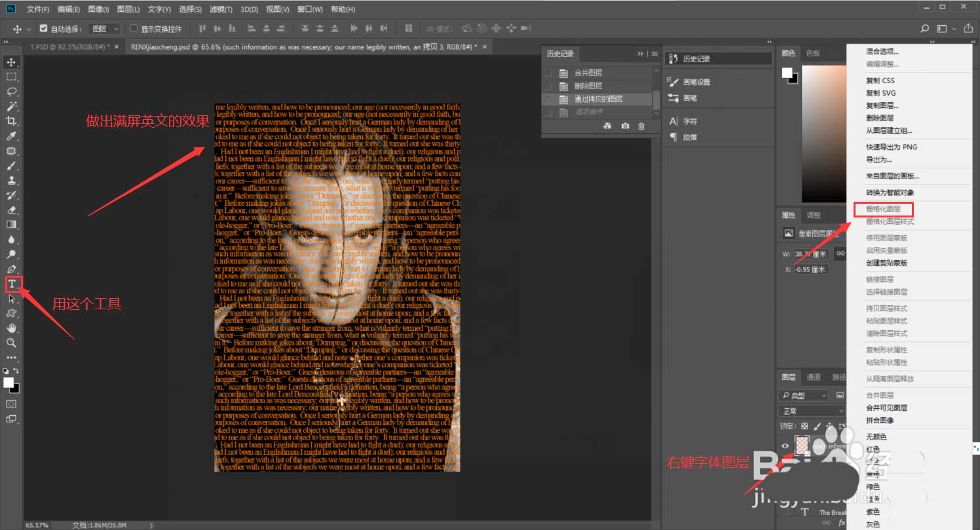Choose the Hand tool
The width and height of the screenshot is (980, 530).
coord(12,328)
